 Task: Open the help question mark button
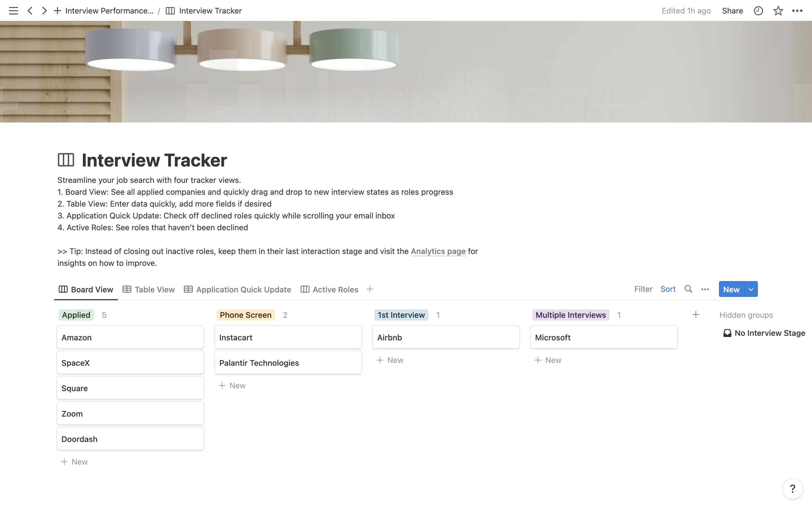tap(793, 489)
